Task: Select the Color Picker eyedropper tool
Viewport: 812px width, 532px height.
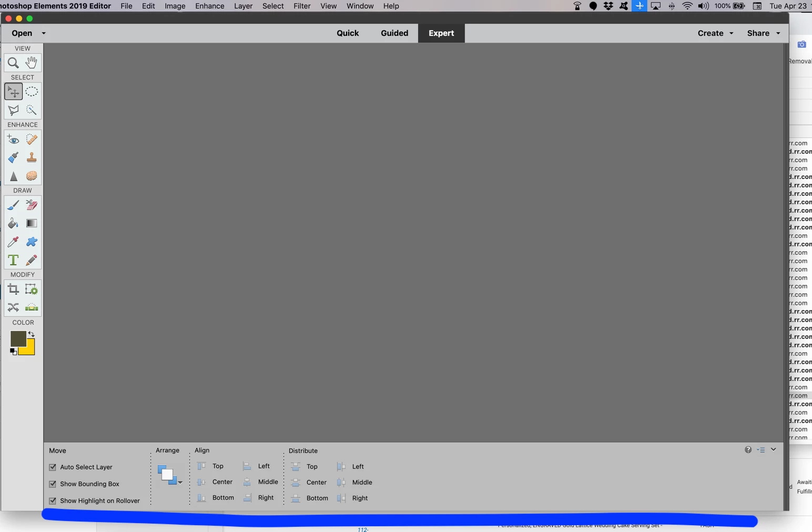Action: [13, 242]
